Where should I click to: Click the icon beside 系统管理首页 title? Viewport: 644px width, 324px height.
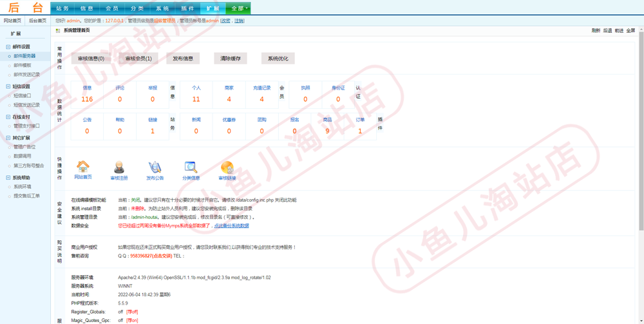[58, 30]
